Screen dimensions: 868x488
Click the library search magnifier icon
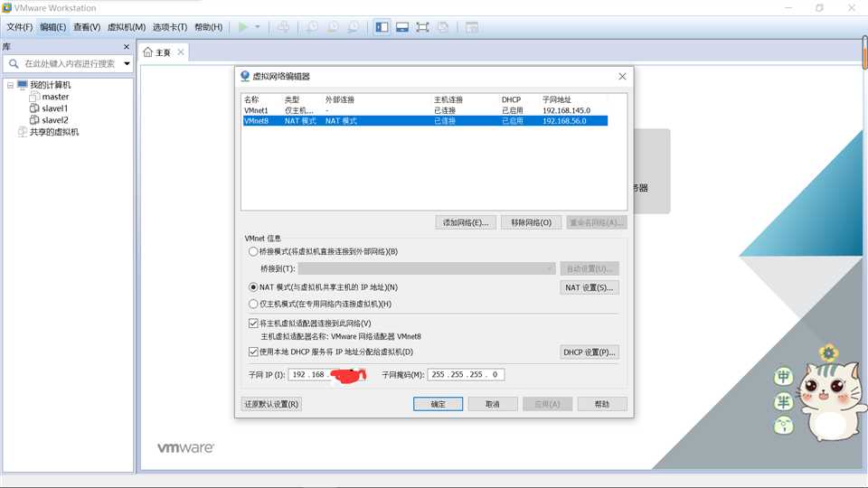[14, 63]
